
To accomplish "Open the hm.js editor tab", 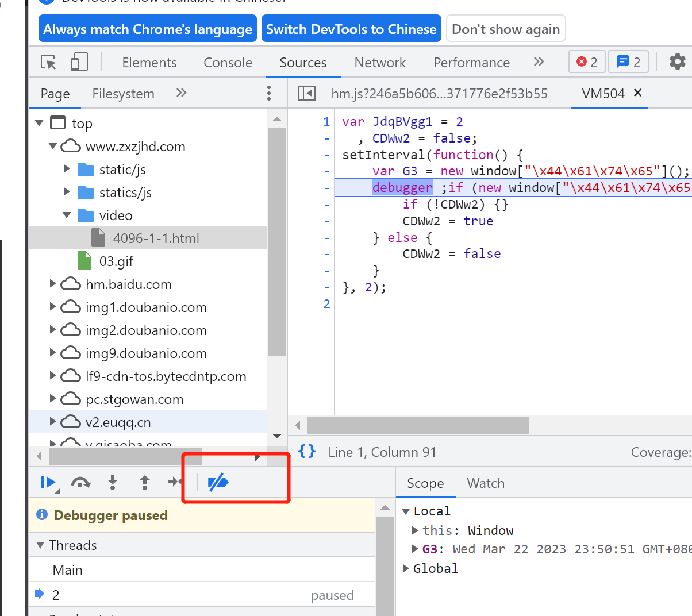I will coord(440,93).
